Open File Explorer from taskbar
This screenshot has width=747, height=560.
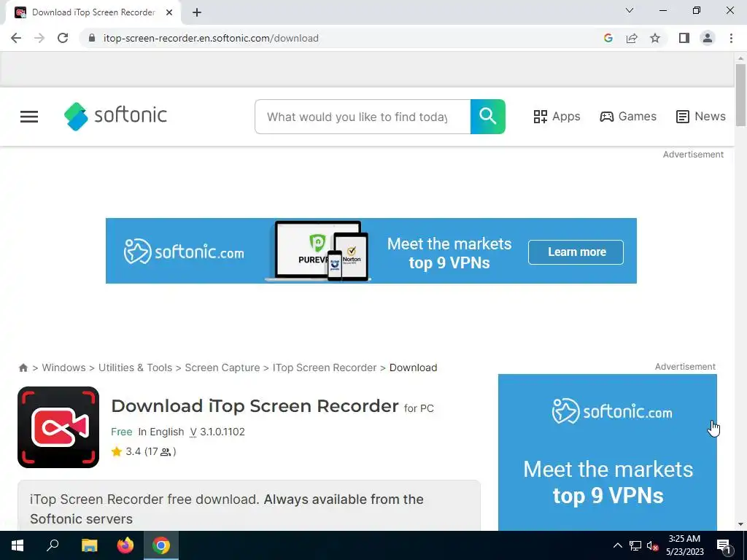click(89, 545)
